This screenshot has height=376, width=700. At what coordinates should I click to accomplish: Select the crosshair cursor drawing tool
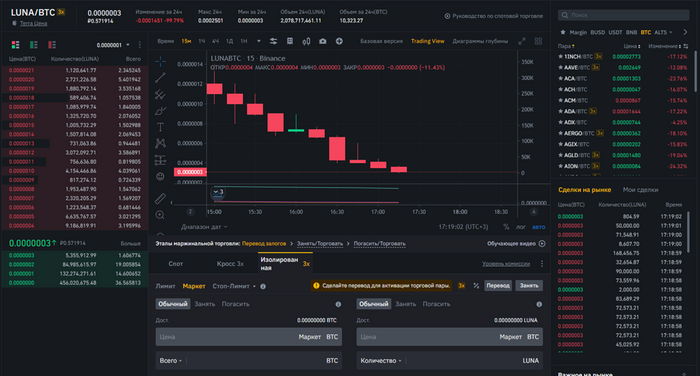pyautogui.click(x=160, y=61)
